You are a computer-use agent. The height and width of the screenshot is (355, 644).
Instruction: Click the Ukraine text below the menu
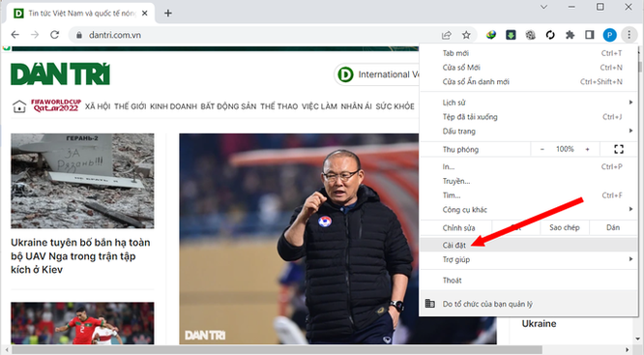(x=539, y=324)
